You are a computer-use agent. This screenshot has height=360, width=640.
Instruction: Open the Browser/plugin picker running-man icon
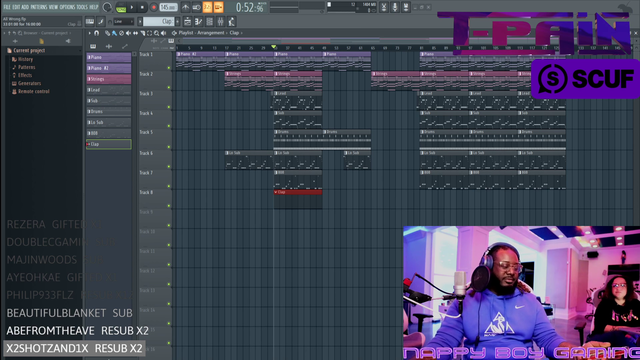231,22
